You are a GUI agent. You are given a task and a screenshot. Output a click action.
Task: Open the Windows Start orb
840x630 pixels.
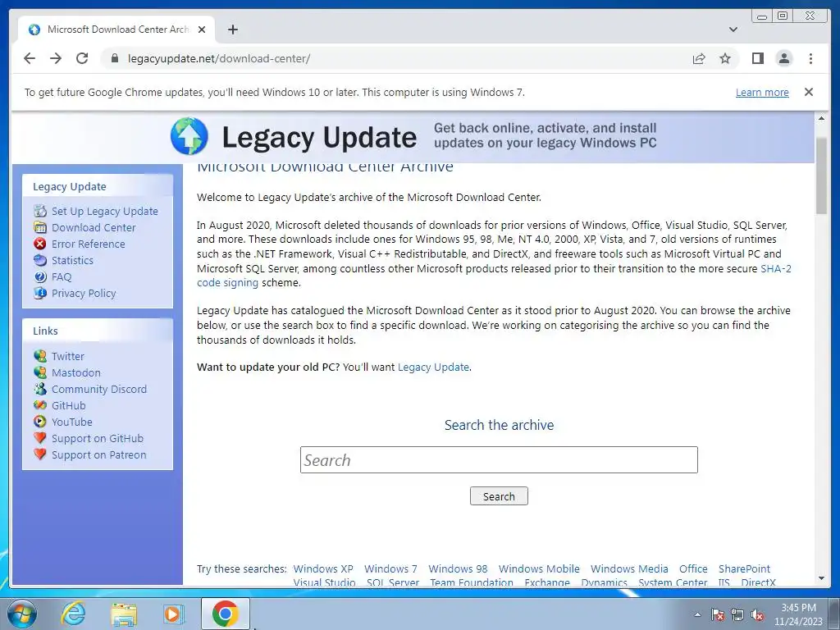21,614
